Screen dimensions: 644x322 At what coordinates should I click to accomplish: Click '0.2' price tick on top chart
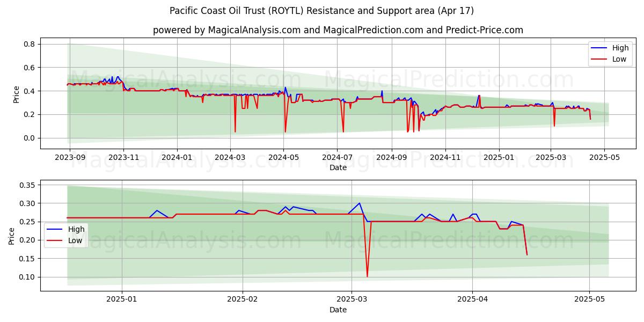[30, 115]
